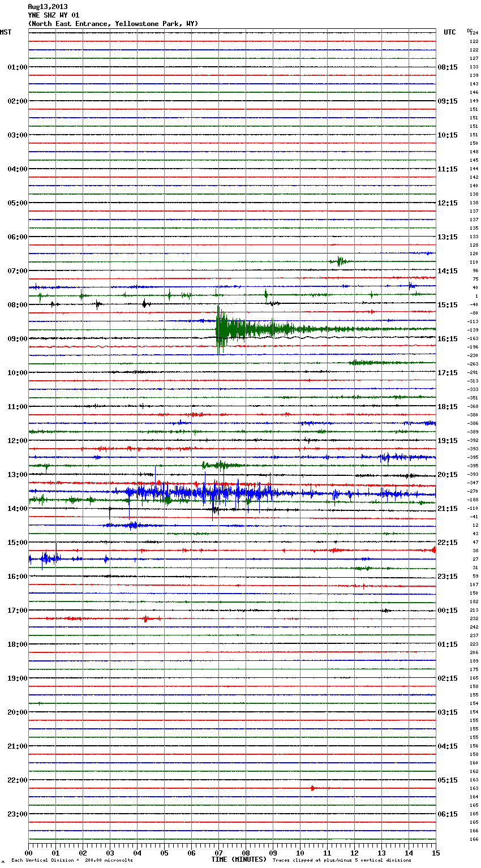Select the "17:00" MST hour label
This screenshot has height=868, width=481.
click(x=18, y=611)
